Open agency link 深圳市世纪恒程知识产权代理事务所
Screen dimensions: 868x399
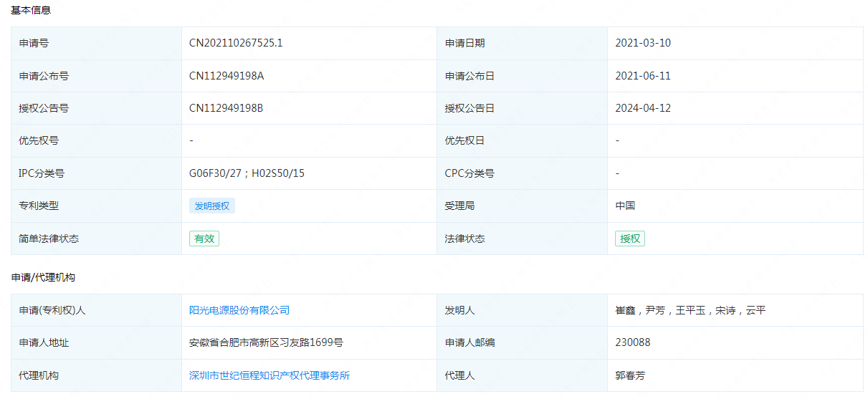tap(270, 375)
